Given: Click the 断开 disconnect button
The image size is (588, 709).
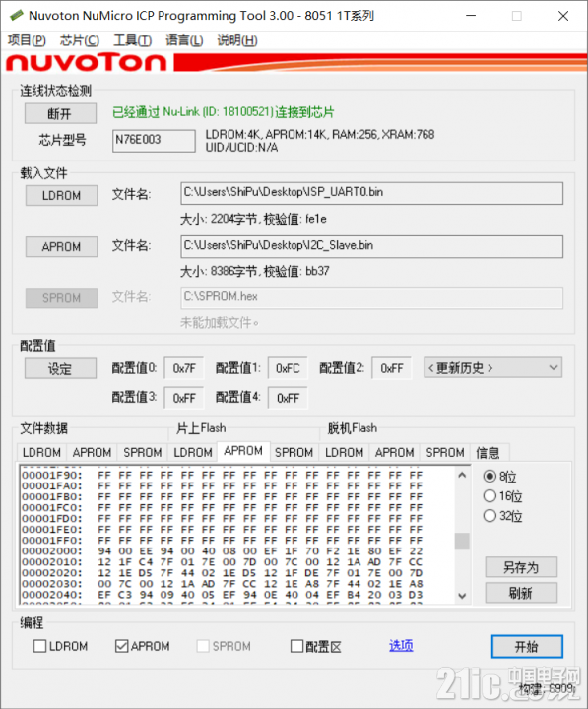Looking at the screenshot, I should pyautogui.click(x=60, y=113).
